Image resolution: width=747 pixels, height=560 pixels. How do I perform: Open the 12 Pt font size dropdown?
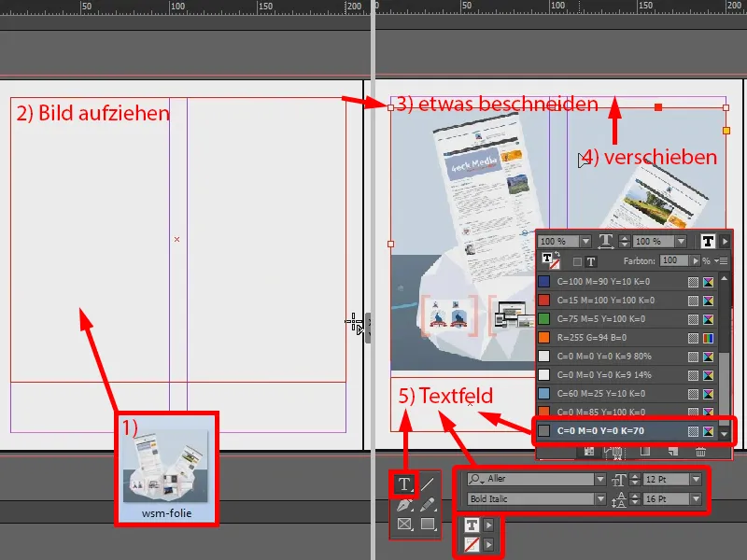(697, 480)
